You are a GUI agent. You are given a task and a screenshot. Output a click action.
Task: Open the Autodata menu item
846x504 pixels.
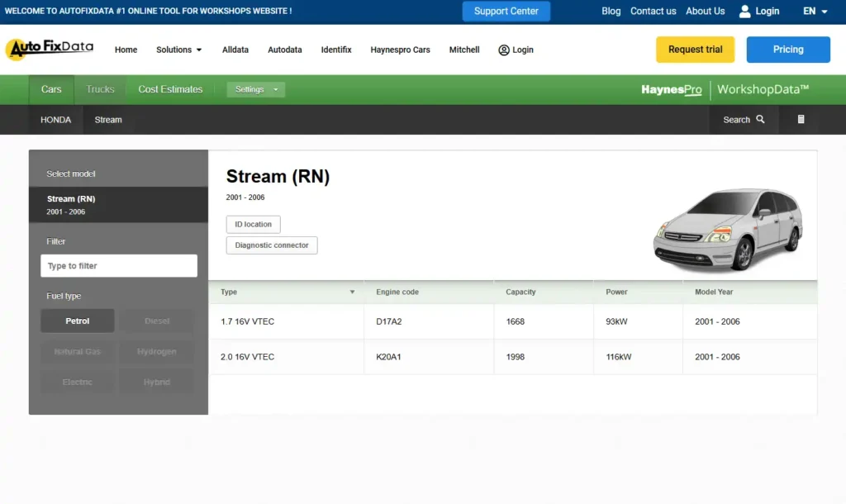(285, 50)
